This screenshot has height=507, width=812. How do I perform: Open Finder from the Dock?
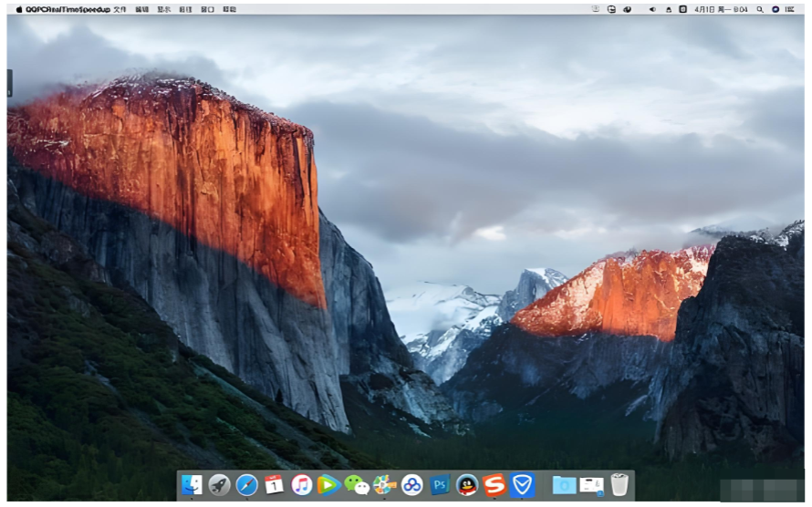[192, 485]
